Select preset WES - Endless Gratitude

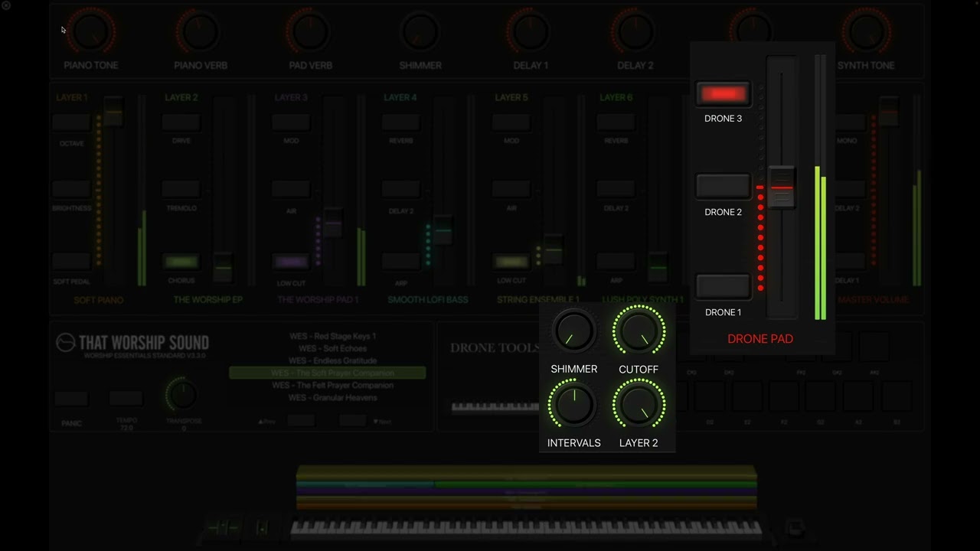[x=333, y=360]
